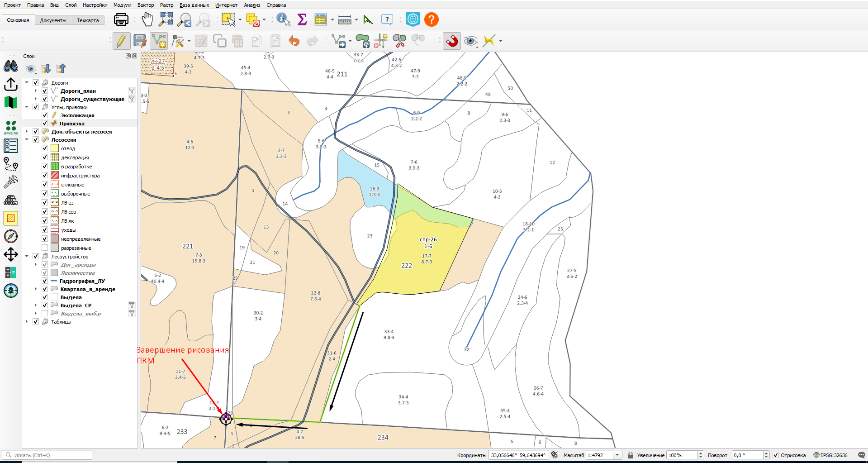Toggle the Привязка layer checkbox
868x463 pixels.
[x=45, y=123]
